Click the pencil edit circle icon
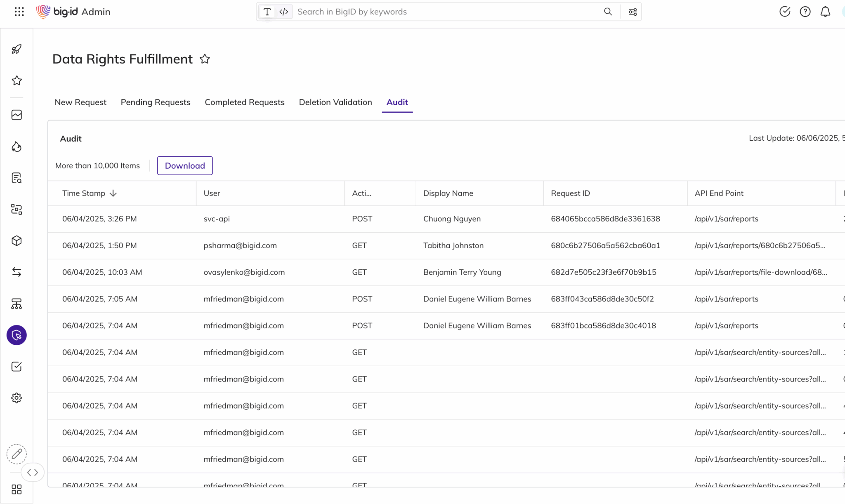845x504 pixels. click(17, 454)
